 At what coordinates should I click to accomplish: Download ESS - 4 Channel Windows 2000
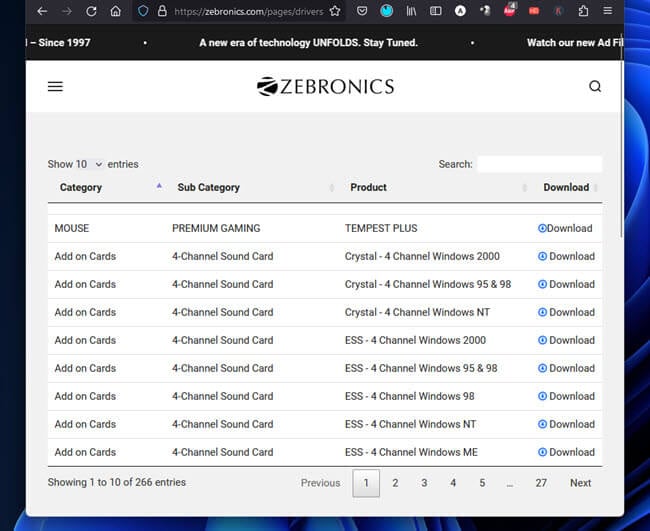pos(566,340)
